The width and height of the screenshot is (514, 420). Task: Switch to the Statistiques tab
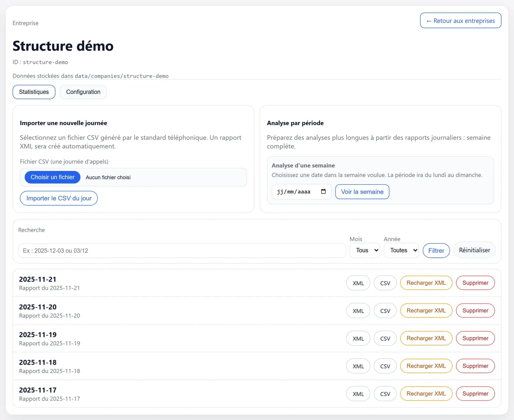pos(34,92)
